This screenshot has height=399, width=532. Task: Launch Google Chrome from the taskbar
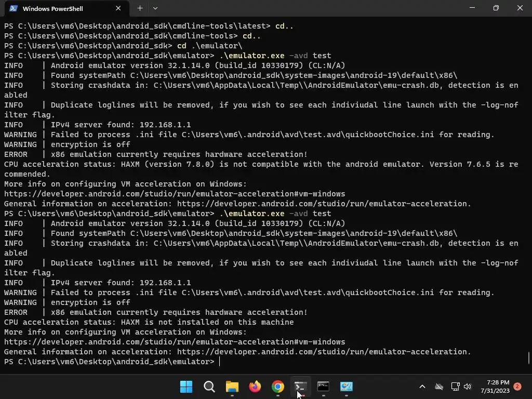point(278,387)
